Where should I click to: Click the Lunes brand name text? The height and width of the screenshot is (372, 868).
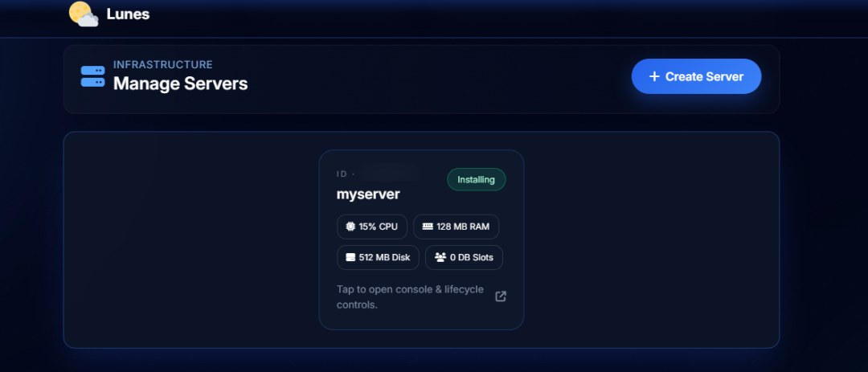coord(128,14)
